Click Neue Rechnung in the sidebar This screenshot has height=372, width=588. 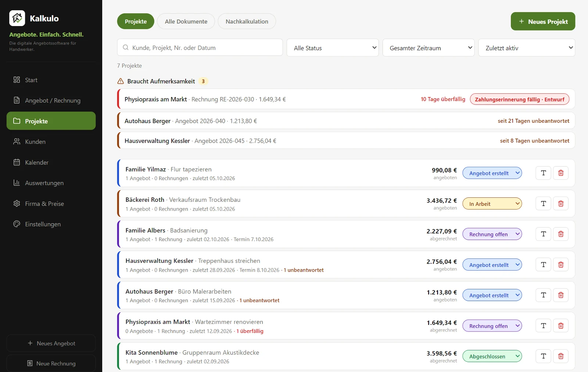click(x=51, y=363)
